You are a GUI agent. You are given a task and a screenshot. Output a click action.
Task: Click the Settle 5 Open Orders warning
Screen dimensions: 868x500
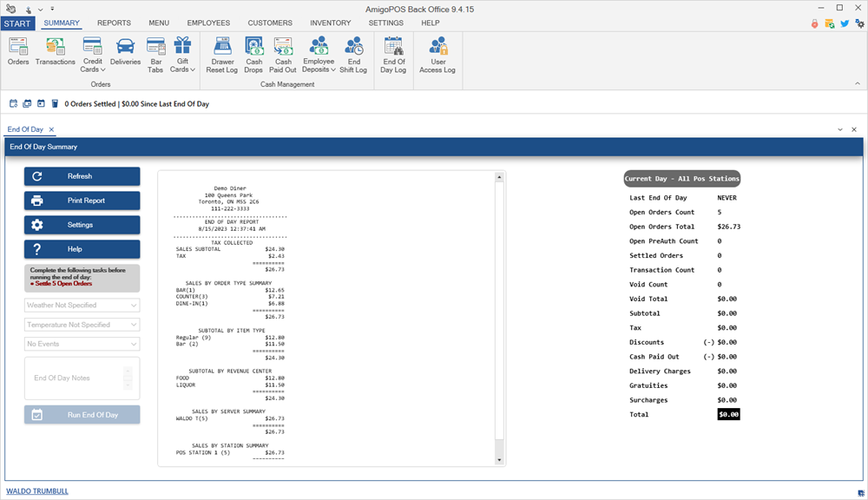pos(62,284)
